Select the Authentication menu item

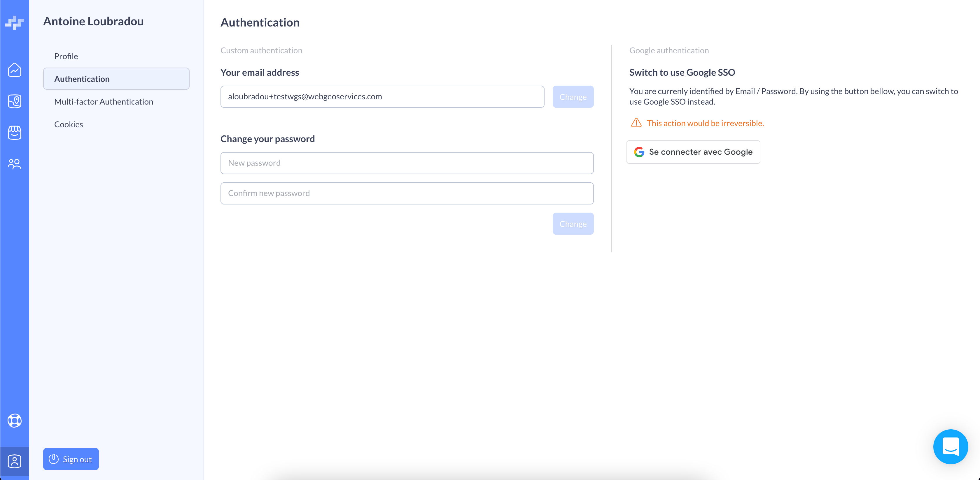coord(116,79)
